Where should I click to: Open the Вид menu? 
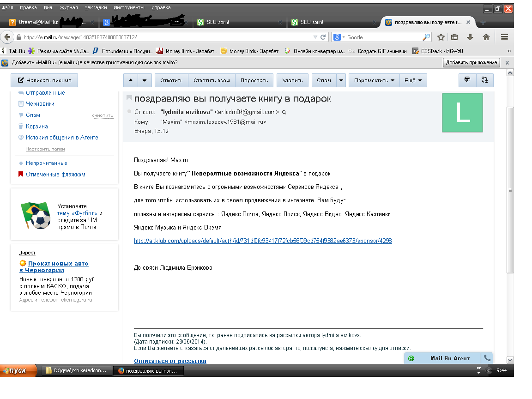click(x=48, y=7)
